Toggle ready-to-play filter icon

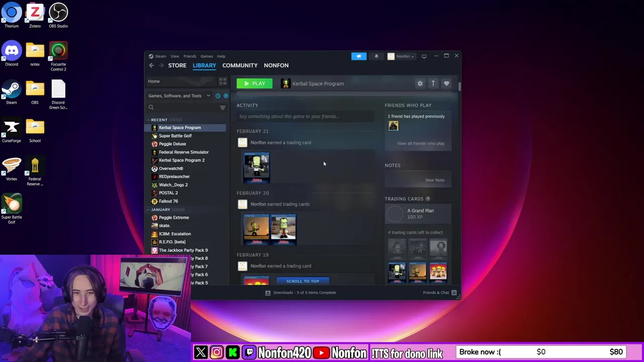226,96
